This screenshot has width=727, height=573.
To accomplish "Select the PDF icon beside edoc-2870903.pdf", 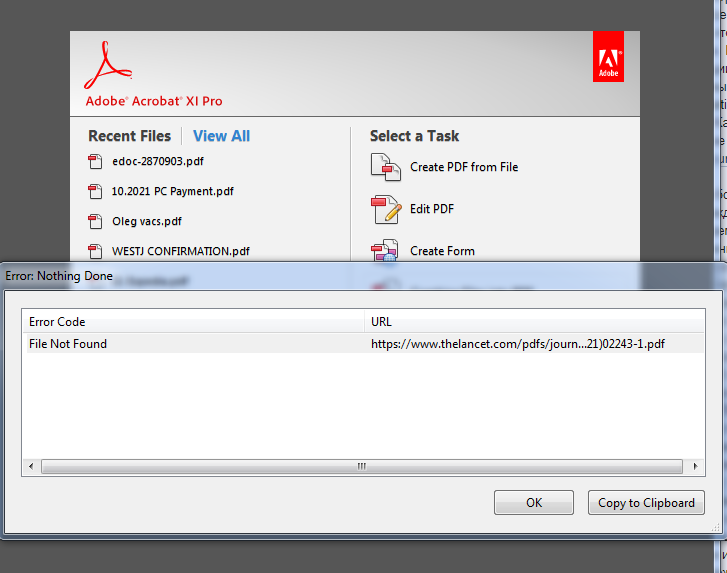I will 95,162.
